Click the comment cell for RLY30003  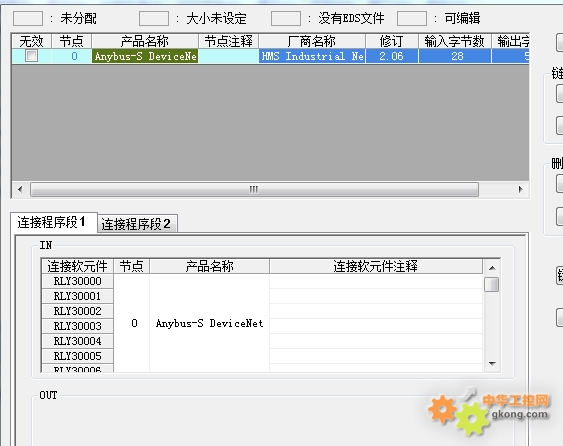click(376, 326)
